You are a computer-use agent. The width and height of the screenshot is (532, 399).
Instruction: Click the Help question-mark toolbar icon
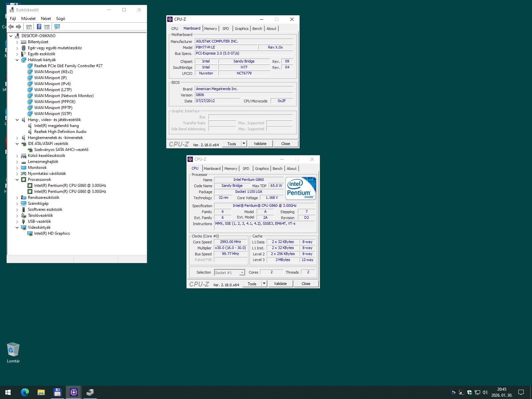coord(39,27)
